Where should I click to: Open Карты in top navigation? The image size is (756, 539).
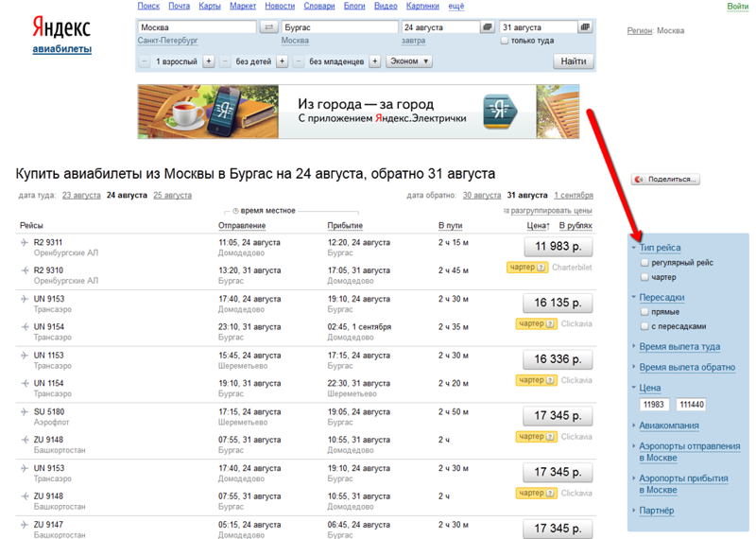pos(209,6)
